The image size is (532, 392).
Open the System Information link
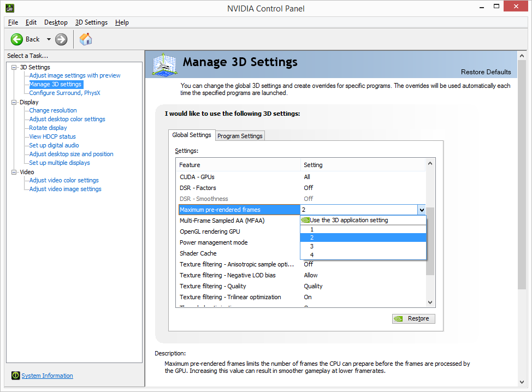coord(47,376)
